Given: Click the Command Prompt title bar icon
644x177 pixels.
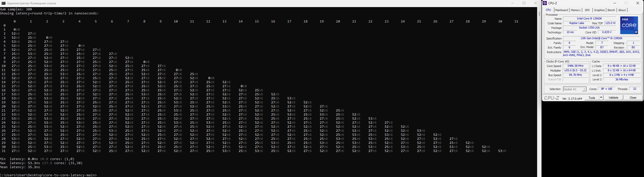Looking at the screenshot, I should [4, 3].
